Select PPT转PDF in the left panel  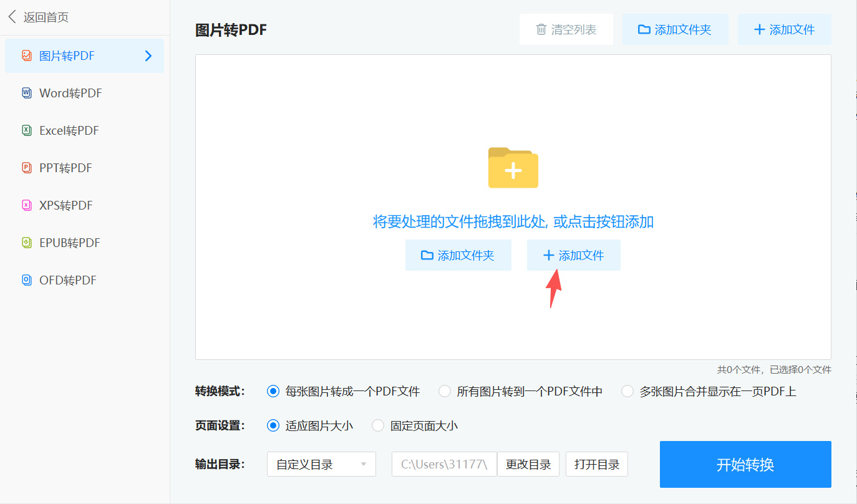(x=65, y=168)
